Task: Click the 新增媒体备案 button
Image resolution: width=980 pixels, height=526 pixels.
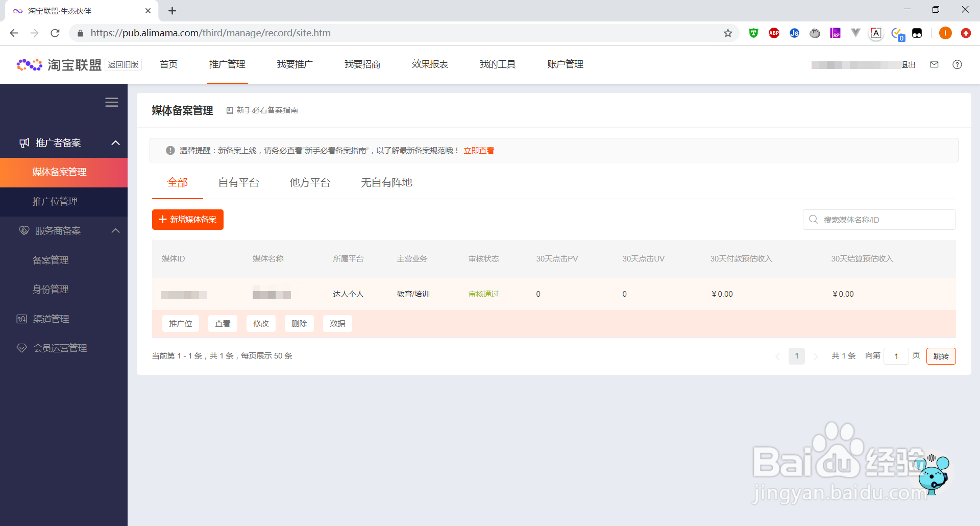Action: [187, 219]
